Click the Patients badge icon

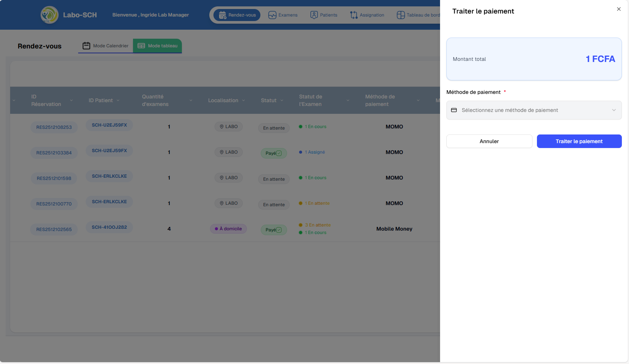314,15
